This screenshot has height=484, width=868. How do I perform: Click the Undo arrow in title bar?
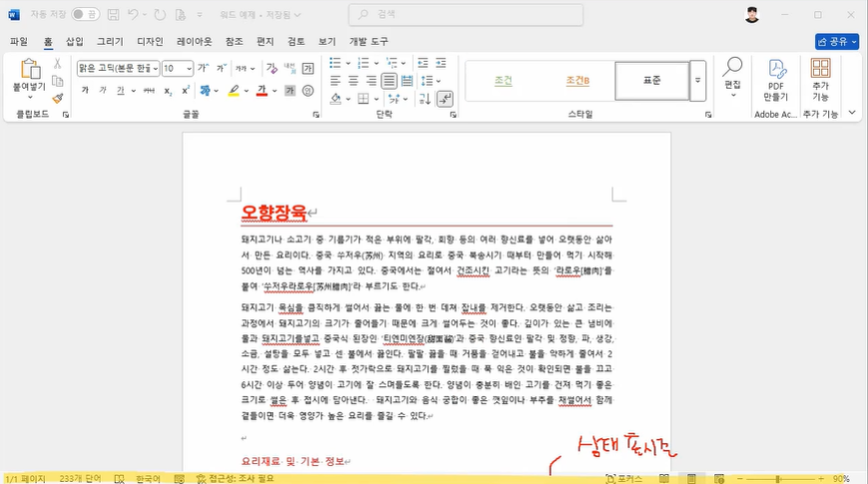tap(133, 15)
